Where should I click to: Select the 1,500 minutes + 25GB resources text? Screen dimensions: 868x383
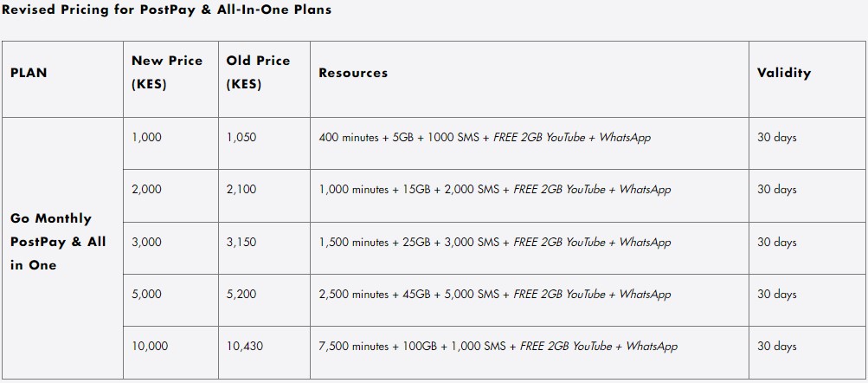click(494, 243)
